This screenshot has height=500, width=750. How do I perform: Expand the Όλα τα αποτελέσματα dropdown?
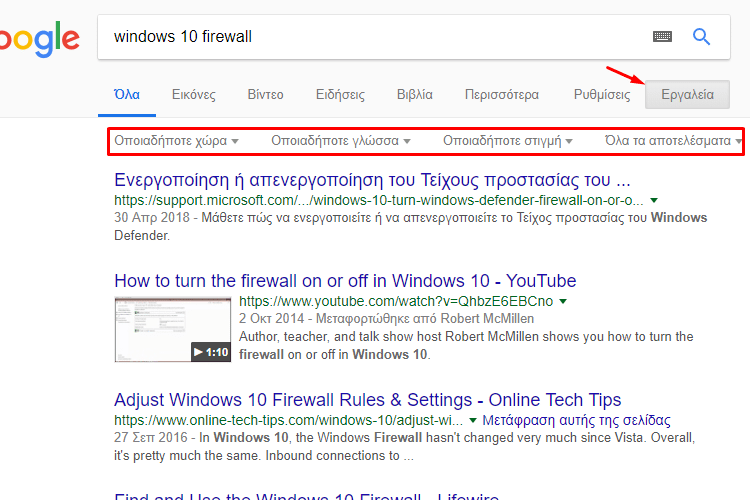[673, 141]
